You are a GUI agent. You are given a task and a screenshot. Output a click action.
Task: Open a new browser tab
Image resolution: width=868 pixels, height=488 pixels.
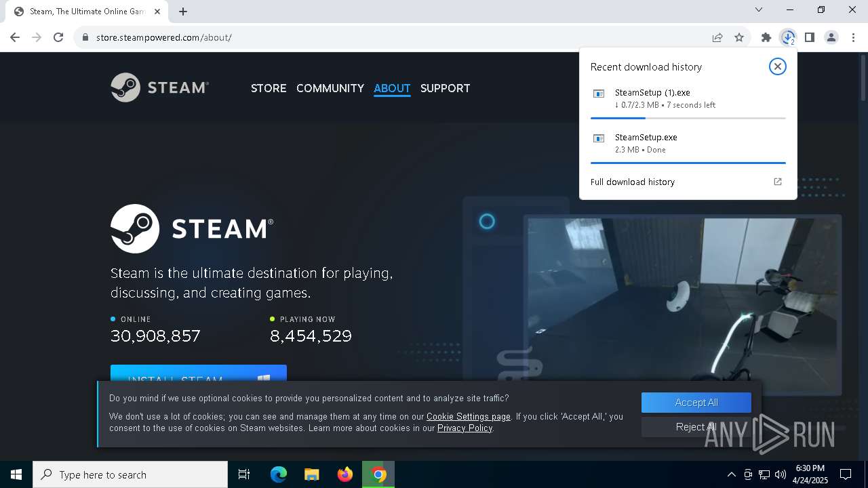click(183, 11)
